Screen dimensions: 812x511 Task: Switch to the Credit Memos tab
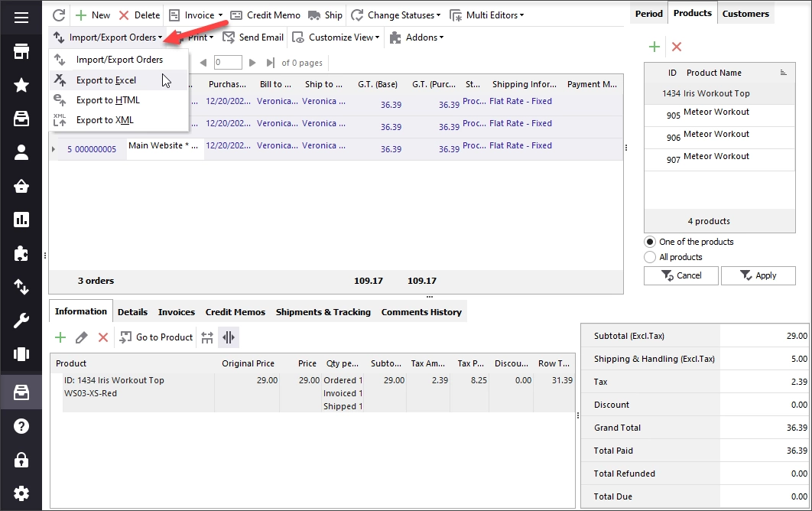[x=235, y=312]
